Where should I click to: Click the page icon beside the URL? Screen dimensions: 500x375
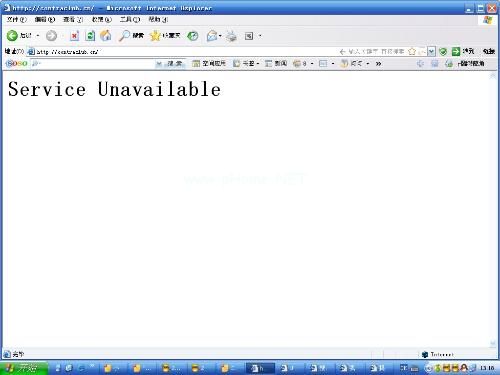point(31,51)
